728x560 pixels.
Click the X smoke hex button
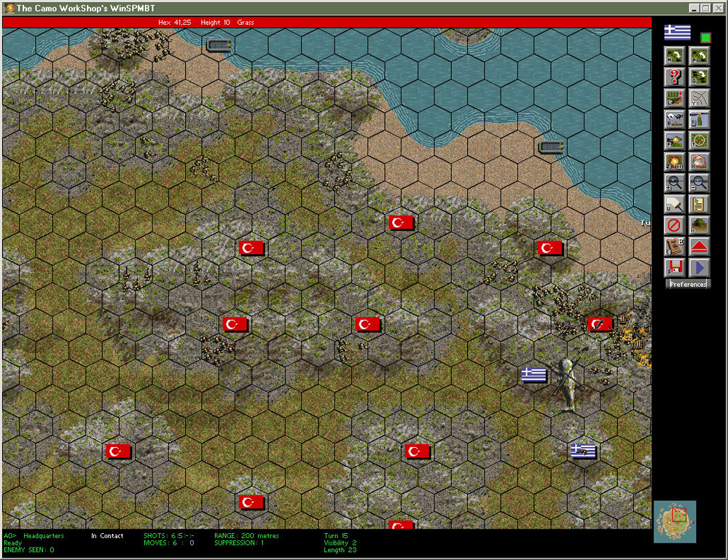699,162
